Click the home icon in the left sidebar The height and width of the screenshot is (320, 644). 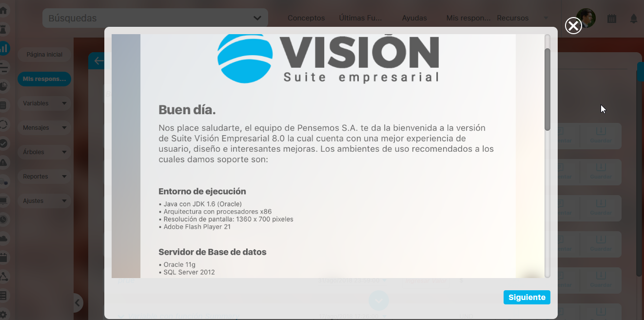click(3, 10)
